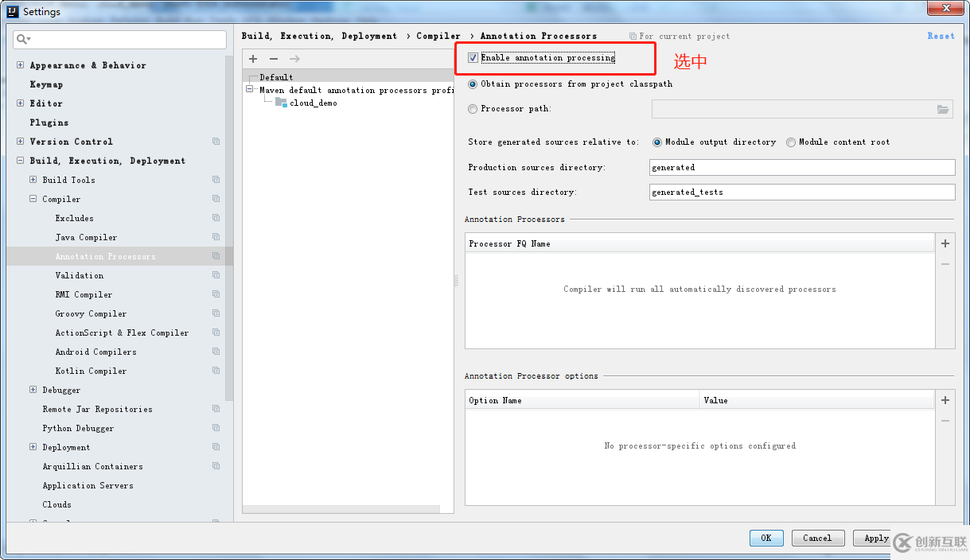
Task: Click the OK button
Action: [766, 539]
